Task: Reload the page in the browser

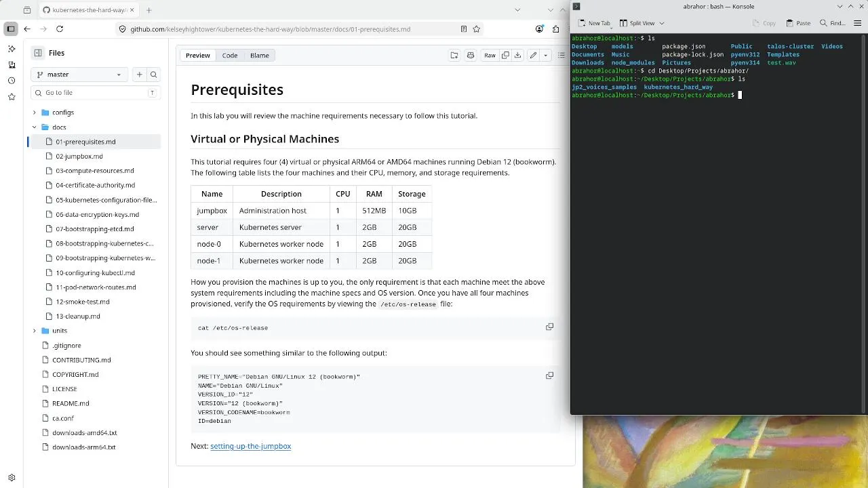Action: tap(60, 29)
